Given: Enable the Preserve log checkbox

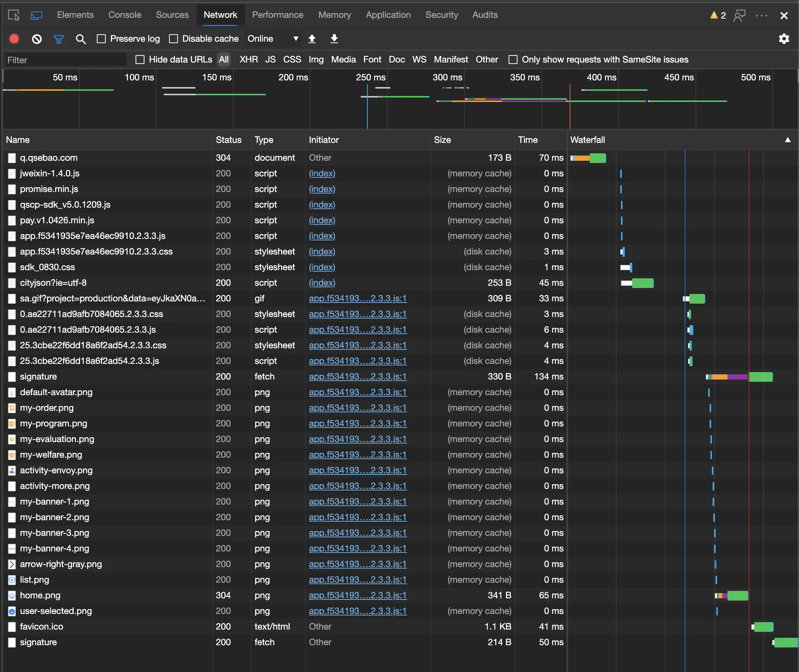Looking at the screenshot, I should (x=101, y=38).
